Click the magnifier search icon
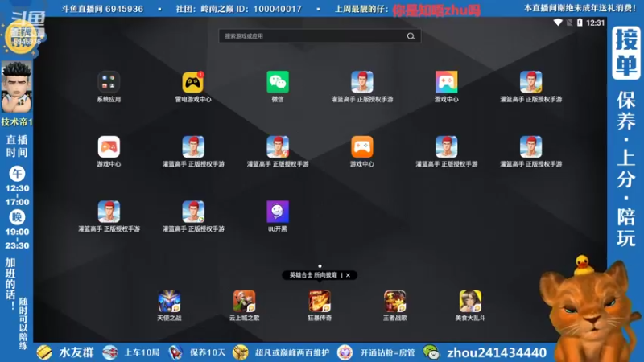 click(x=411, y=36)
